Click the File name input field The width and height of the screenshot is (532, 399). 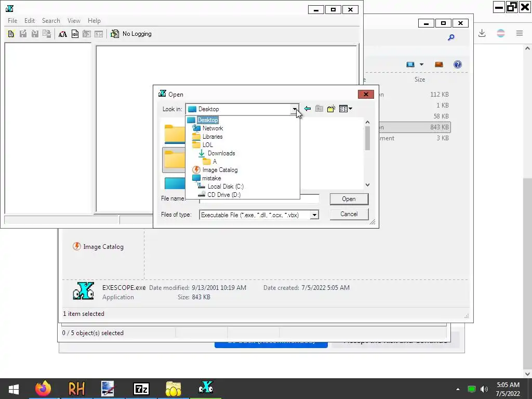(259, 199)
